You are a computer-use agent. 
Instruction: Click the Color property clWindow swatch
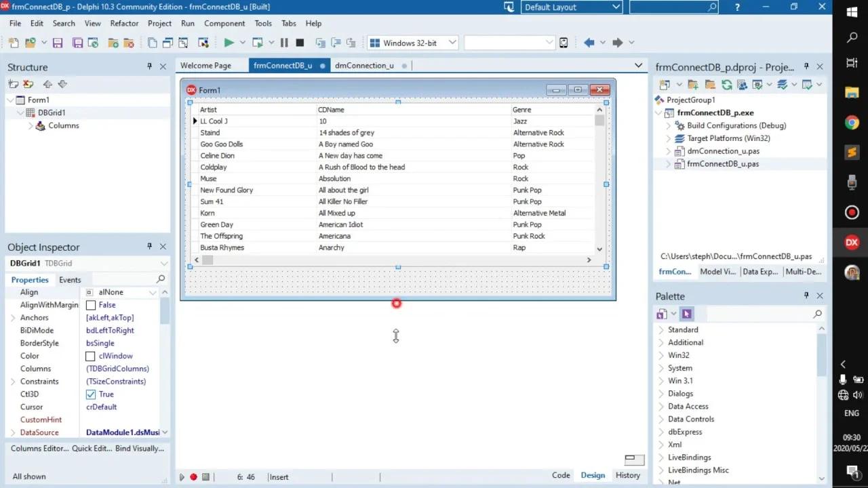click(x=90, y=357)
